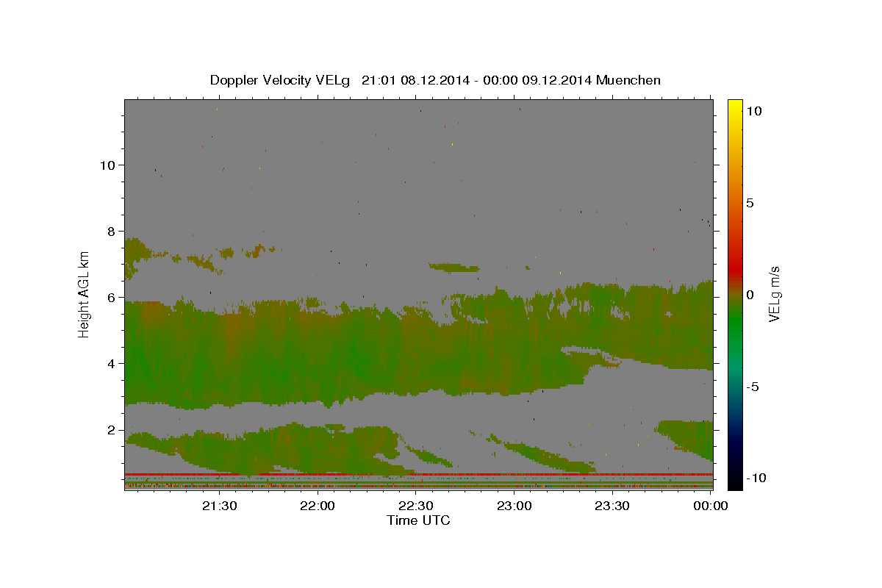Click the black bottom of the colorbar
882x588 pixels.
click(735, 481)
